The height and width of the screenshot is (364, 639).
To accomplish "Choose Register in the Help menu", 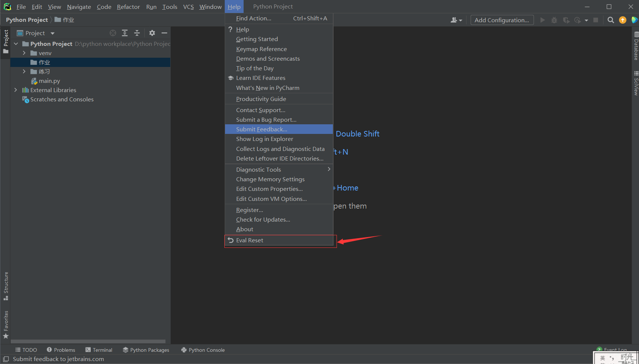I will (x=279, y=210).
